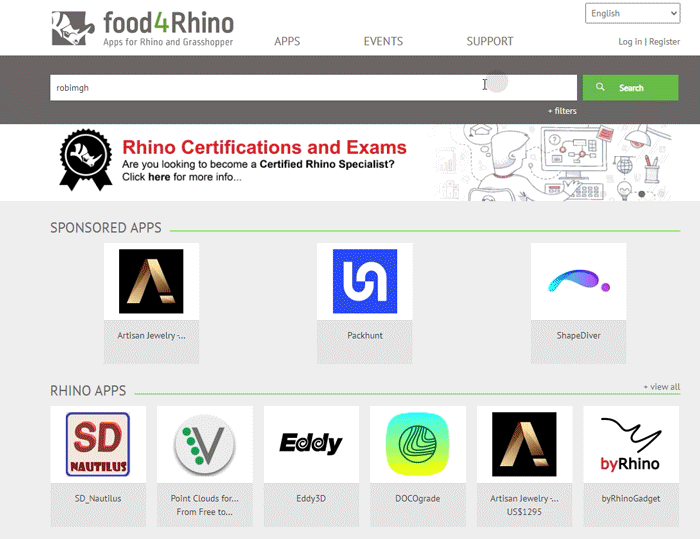
Task: Open the SUPPORT menu
Action: pos(490,42)
